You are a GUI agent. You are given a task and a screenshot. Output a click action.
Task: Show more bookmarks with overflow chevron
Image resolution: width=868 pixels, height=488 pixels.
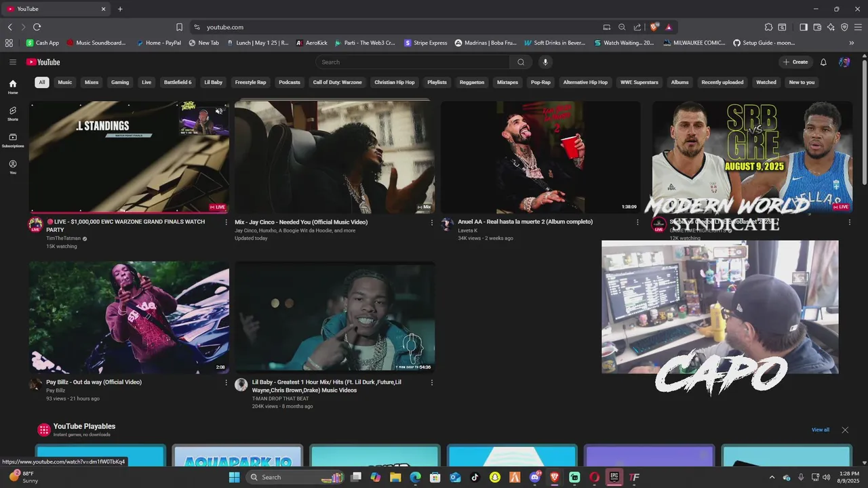tap(852, 43)
